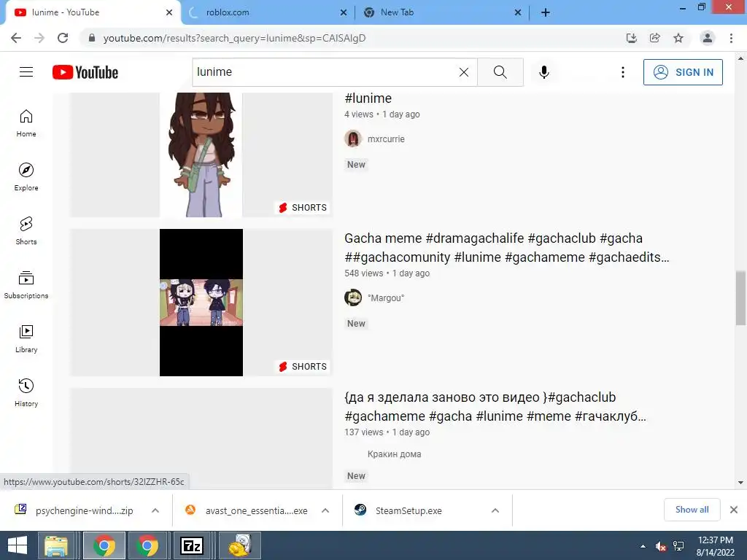This screenshot has width=747, height=560.
Task: Show hidden system tray icons
Action: click(x=643, y=546)
